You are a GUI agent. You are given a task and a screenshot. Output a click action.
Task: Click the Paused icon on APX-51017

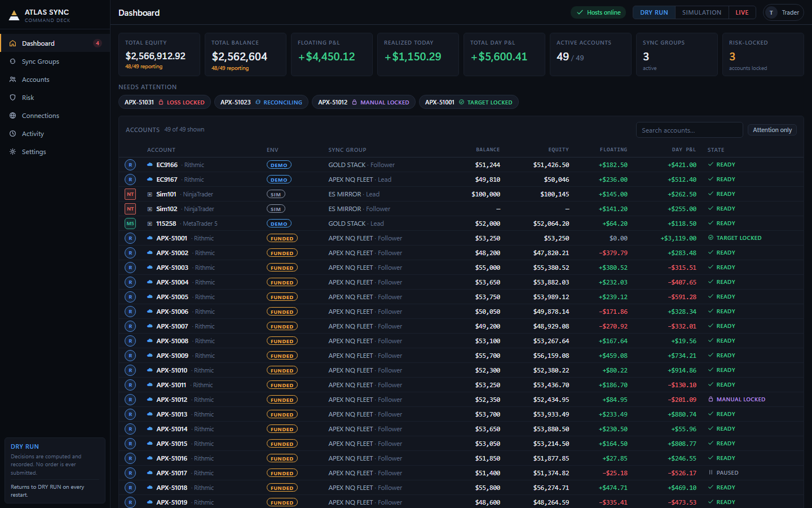click(x=710, y=473)
